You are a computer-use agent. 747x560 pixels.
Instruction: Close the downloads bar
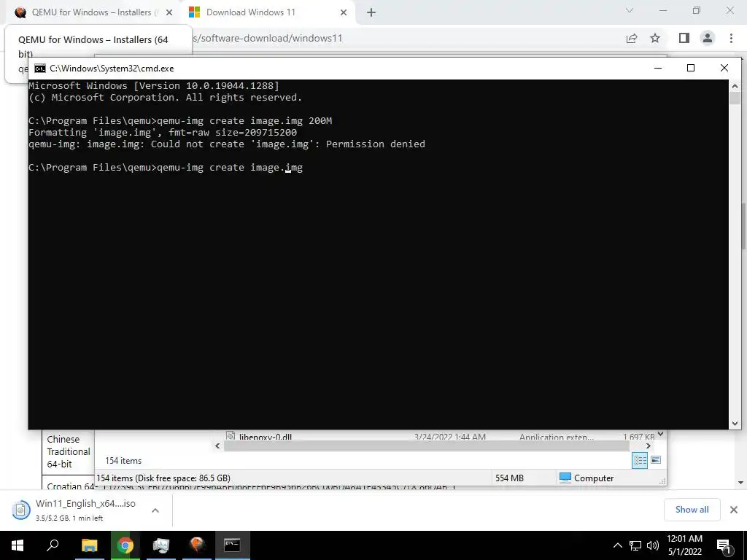click(x=734, y=510)
